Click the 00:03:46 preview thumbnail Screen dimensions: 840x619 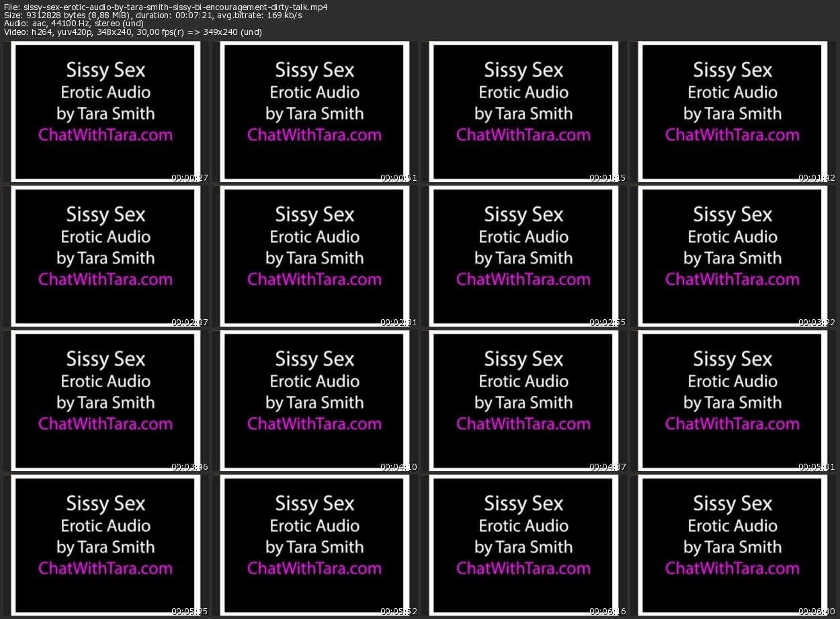pyautogui.click(x=106, y=401)
